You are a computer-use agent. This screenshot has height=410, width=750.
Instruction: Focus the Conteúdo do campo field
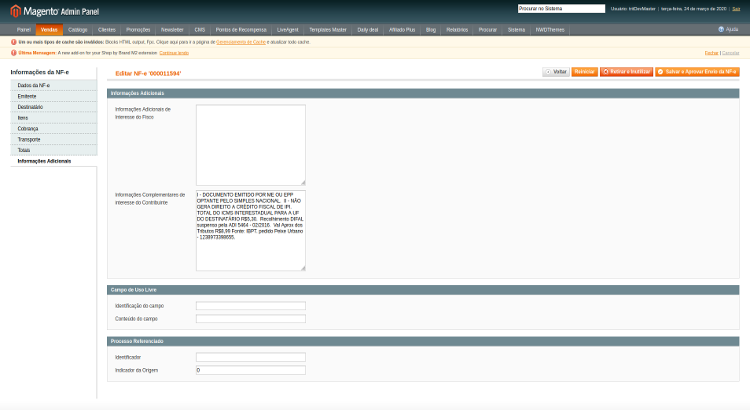(251, 319)
